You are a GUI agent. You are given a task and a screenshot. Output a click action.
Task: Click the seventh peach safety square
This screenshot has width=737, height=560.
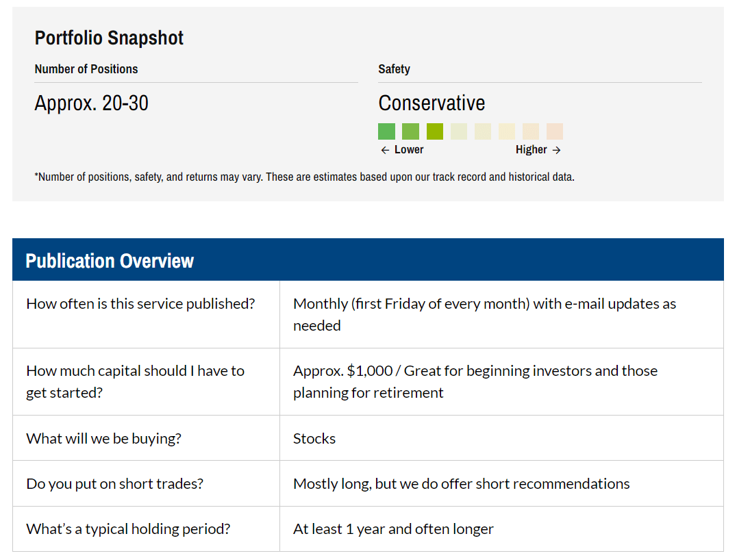(531, 131)
